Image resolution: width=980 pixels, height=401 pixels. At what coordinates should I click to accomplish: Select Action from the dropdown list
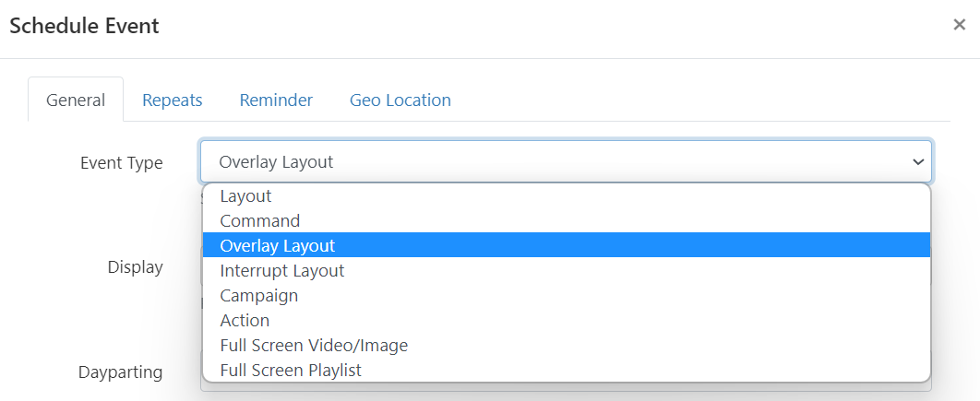[x=245, y=321]
